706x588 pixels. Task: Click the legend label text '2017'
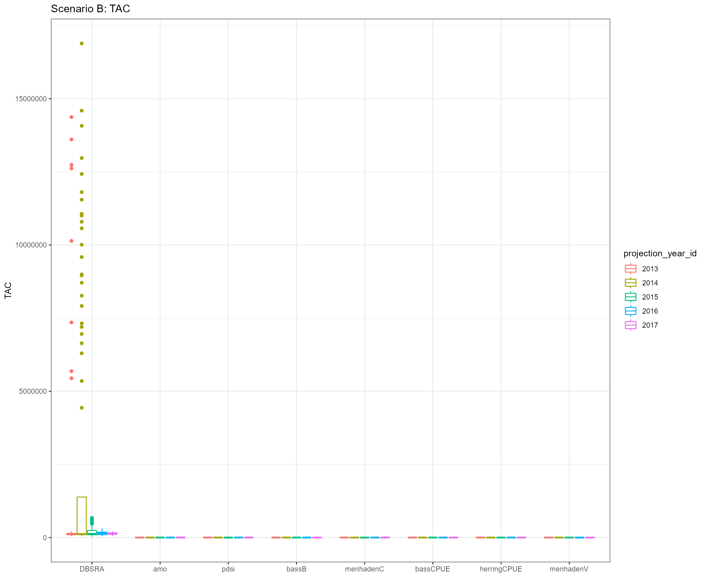(x=650, y=326)
